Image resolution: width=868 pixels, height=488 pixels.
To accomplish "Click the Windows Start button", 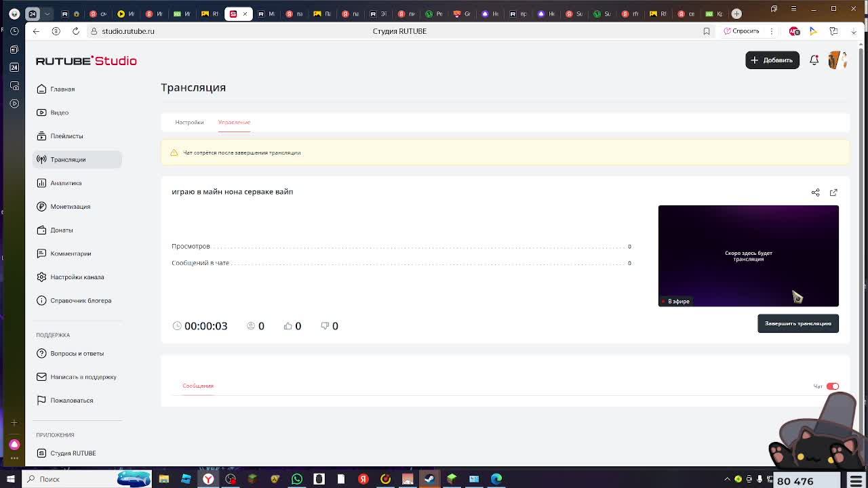I will [11, 479].
